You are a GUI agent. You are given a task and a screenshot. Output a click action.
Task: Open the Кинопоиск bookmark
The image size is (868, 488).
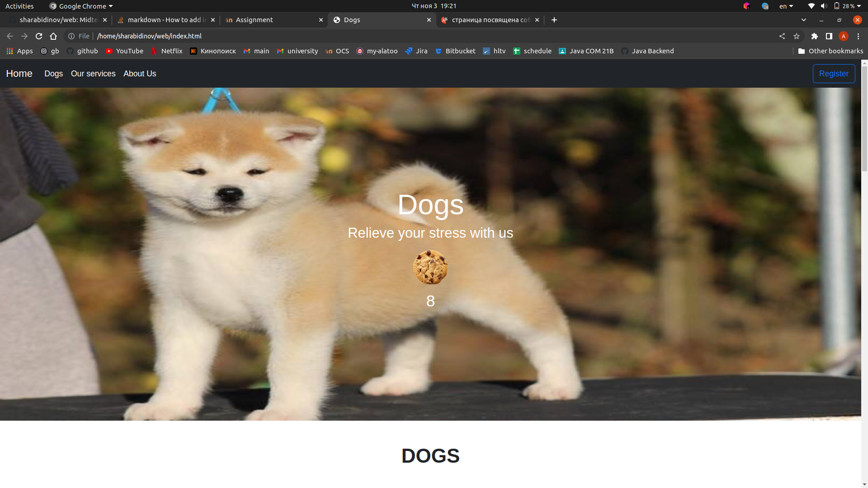pyautogui.click(x=213, y=51)
